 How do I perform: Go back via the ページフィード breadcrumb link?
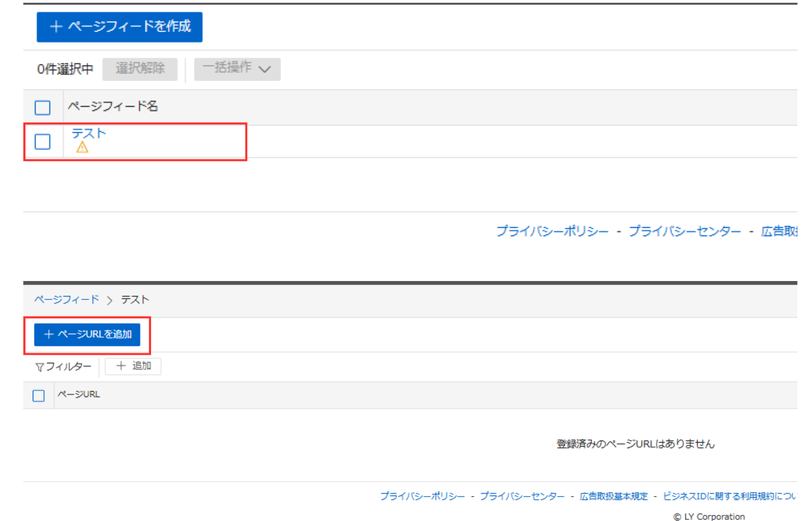click(67, 299)
